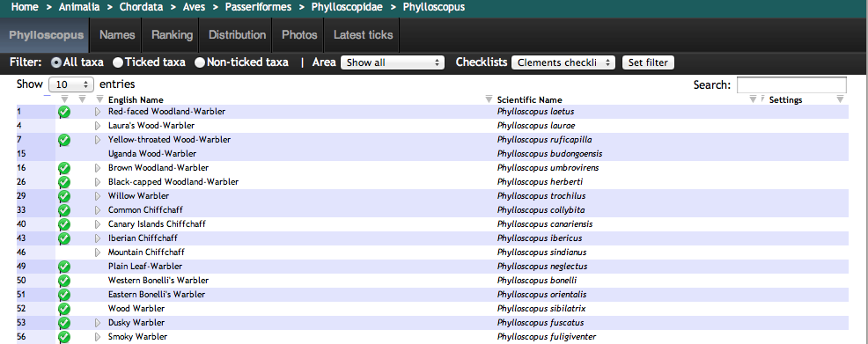Screen dimensions: 868x344
Task: Sort by Scientific Name column arrow
Action: [489, 99]
